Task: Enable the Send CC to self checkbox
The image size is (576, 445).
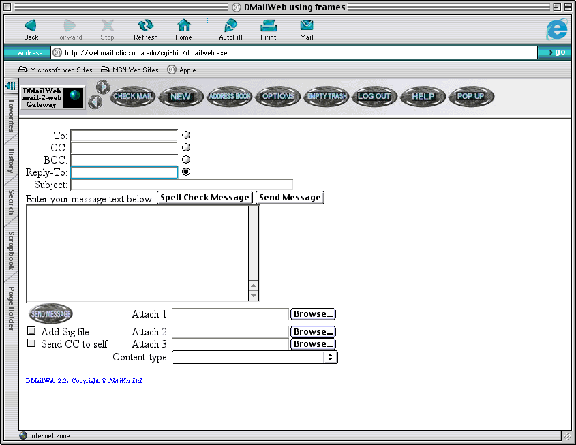Action: click(x=32, y=343)
